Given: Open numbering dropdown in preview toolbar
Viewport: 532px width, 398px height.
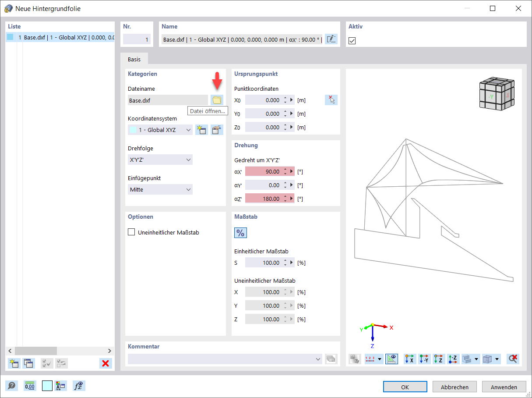Looking at the screenshot, I should 379,359.
